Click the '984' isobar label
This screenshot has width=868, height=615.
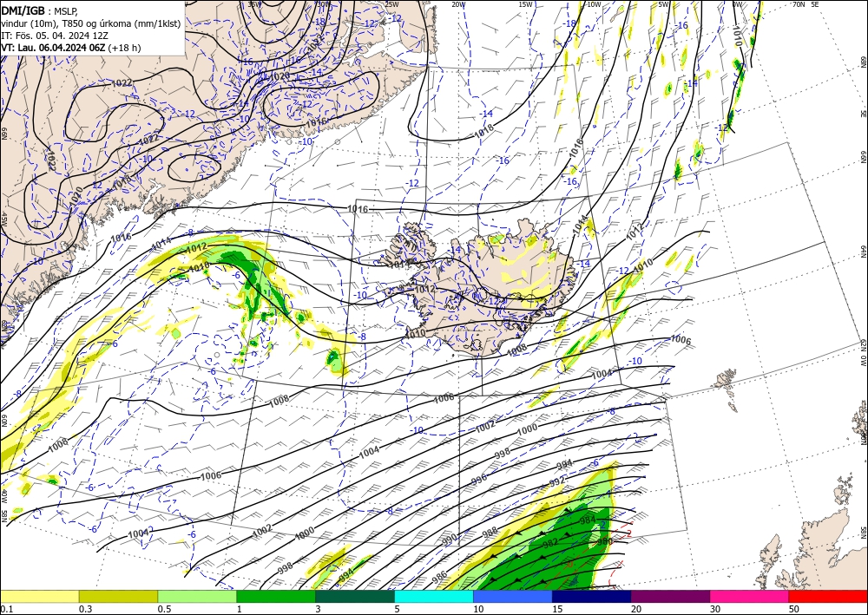(x=588, y=520)
